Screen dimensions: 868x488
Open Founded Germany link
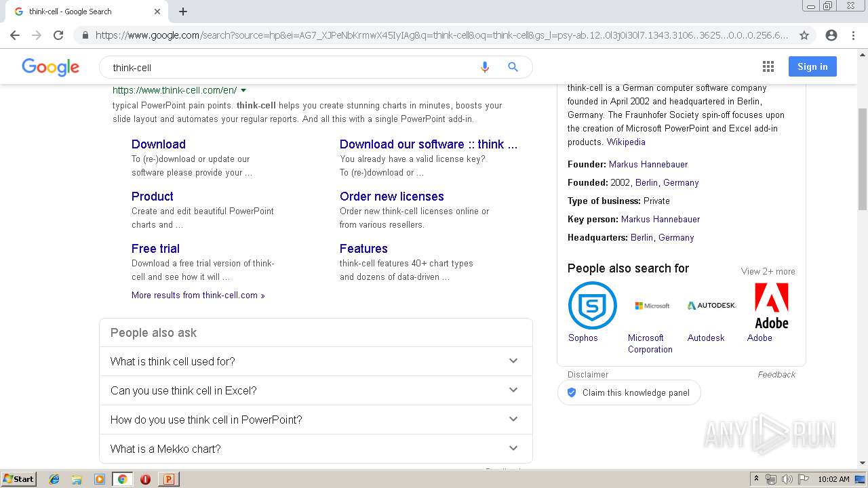(x=681, y=182)
